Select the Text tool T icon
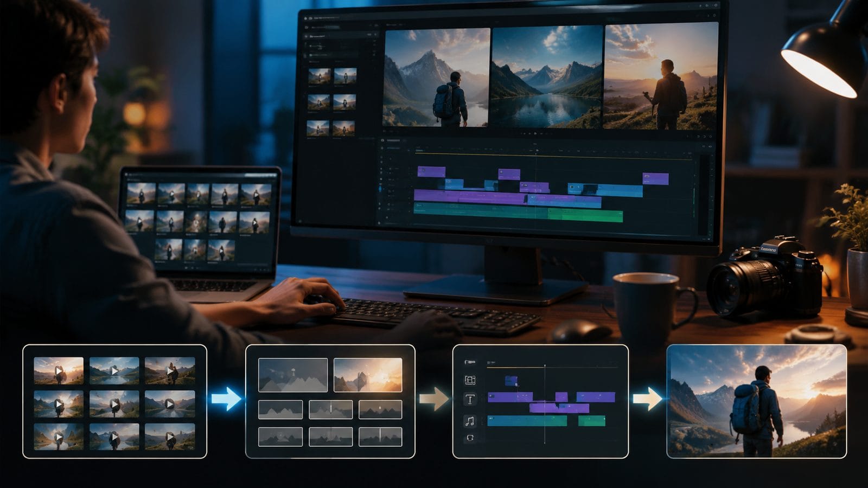868x488 pixels. (470, 400)
